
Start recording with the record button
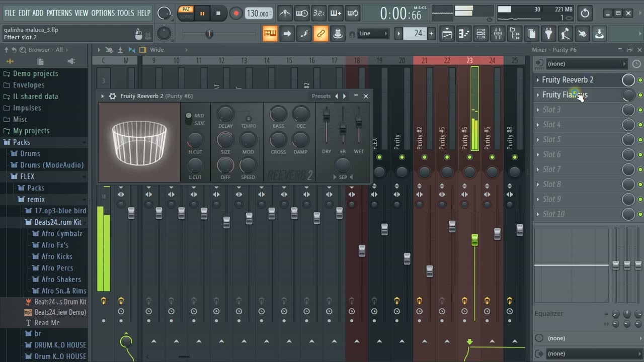pyautogui.click(x=235, y=14)
